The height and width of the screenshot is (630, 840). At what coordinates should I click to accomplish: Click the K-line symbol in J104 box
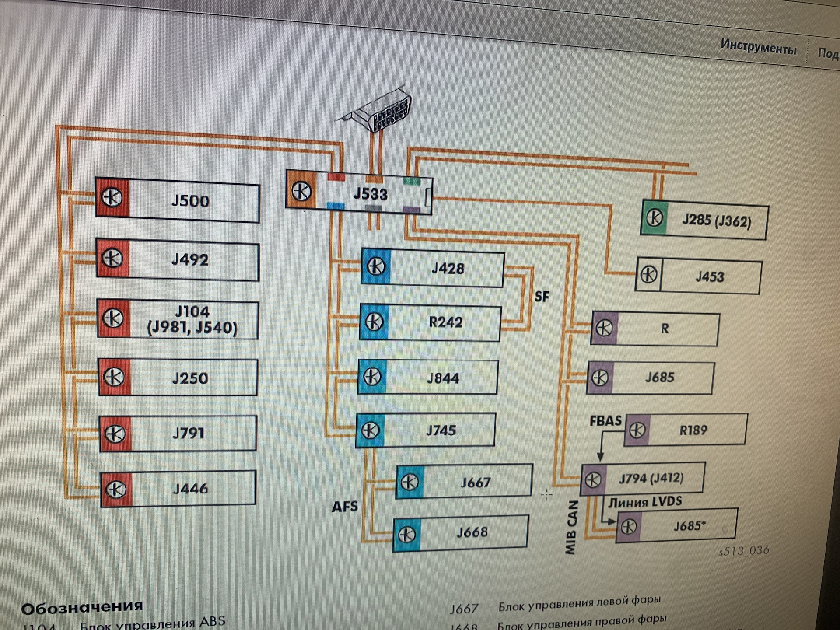click(113, 318)
